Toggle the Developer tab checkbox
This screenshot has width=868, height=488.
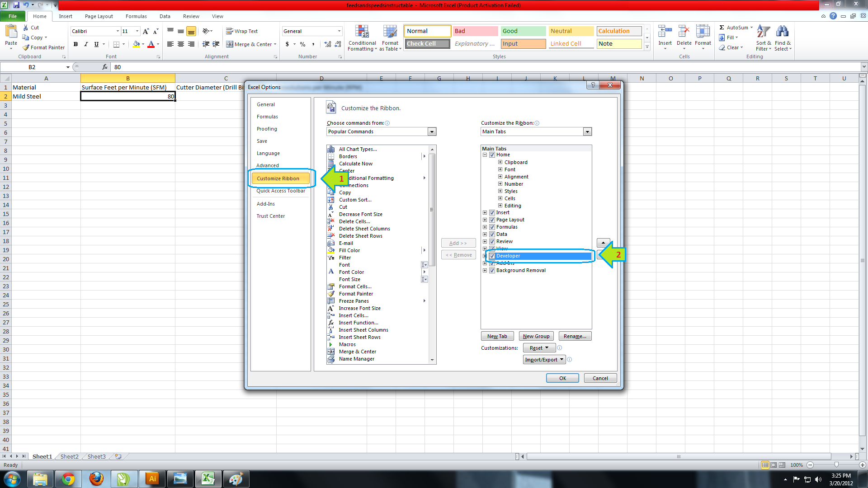pyautogui.click(x=492, y=256)
